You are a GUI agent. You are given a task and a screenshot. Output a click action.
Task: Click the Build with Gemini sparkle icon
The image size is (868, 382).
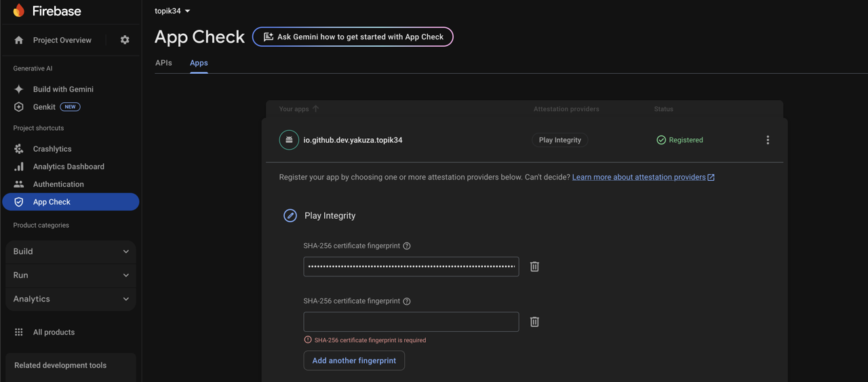(x=19, y=89)
